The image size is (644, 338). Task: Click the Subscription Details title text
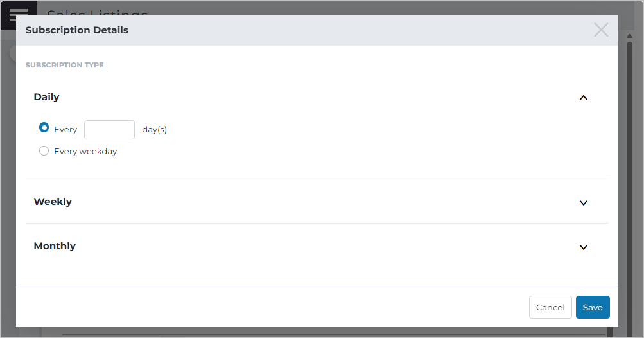[x=77, y=30]
